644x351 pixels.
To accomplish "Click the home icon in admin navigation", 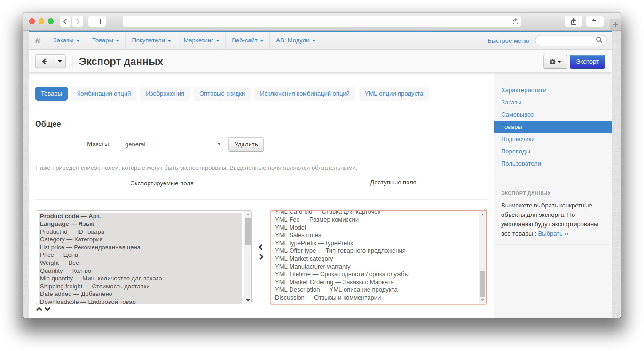I will (x=38, y=40).
